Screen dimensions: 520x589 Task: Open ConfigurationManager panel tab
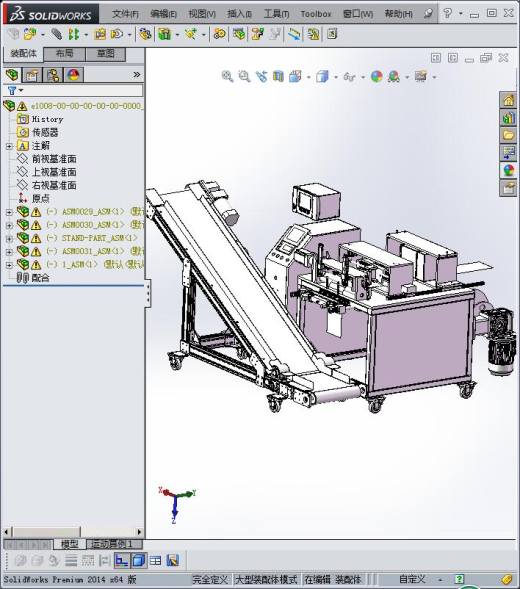click(53, 75)
